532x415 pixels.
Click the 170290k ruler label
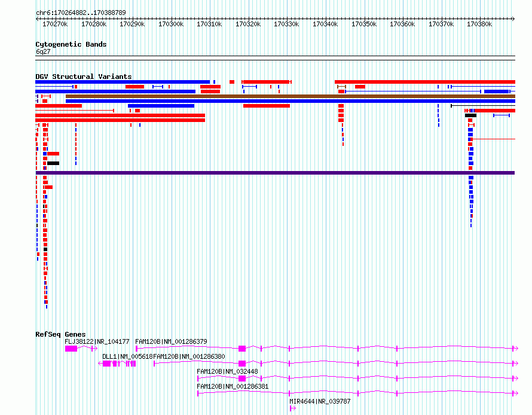click(x=132, y=24)
